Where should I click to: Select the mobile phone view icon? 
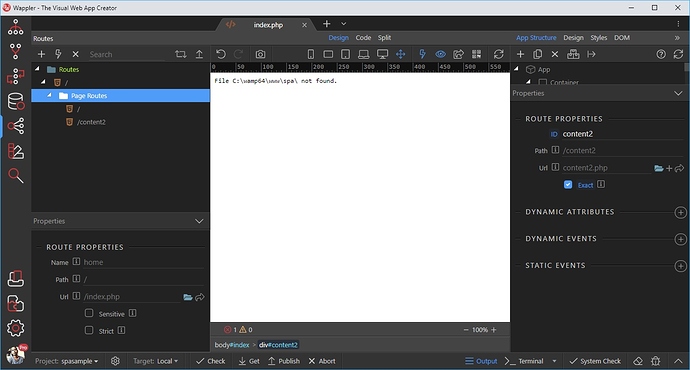(x=311, y=54)
